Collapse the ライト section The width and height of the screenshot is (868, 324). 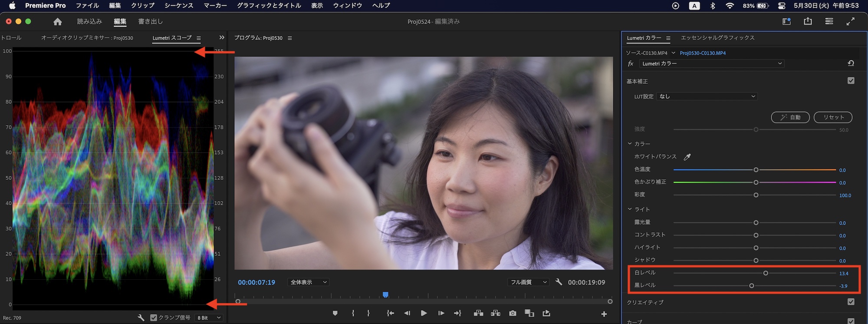pyautogui.click(x=630, y=209)
